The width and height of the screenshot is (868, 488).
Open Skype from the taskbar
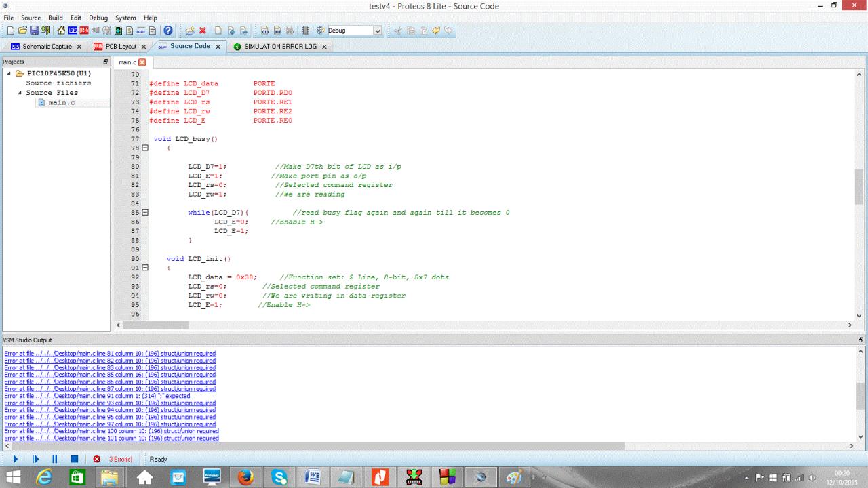pos(279,477)
